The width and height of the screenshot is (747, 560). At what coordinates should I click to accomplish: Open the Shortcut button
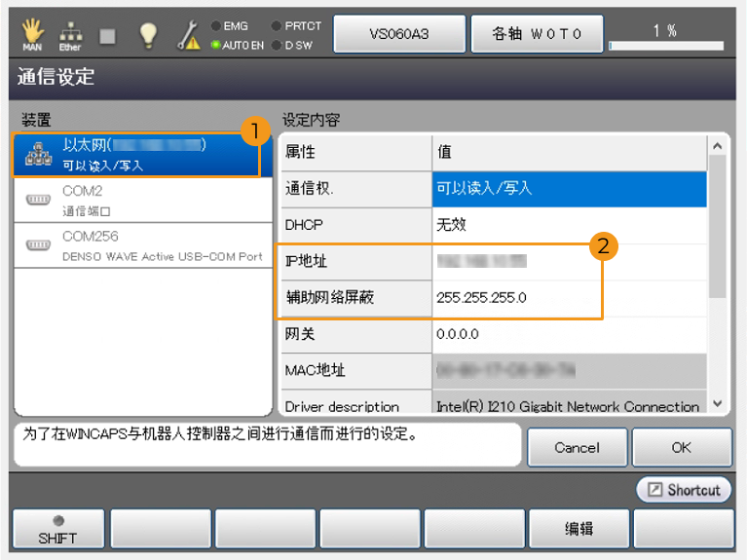(x=684, y=490)
